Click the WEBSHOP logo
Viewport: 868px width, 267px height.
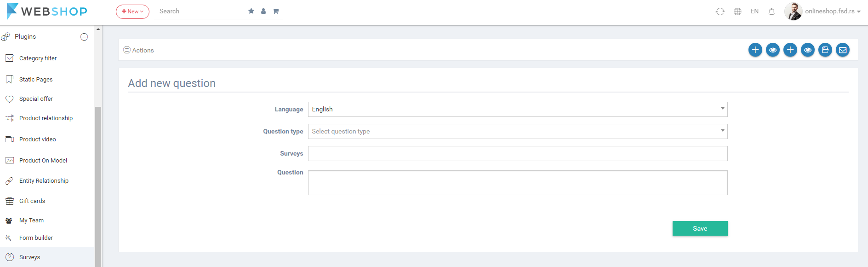(x=47, y=11)
